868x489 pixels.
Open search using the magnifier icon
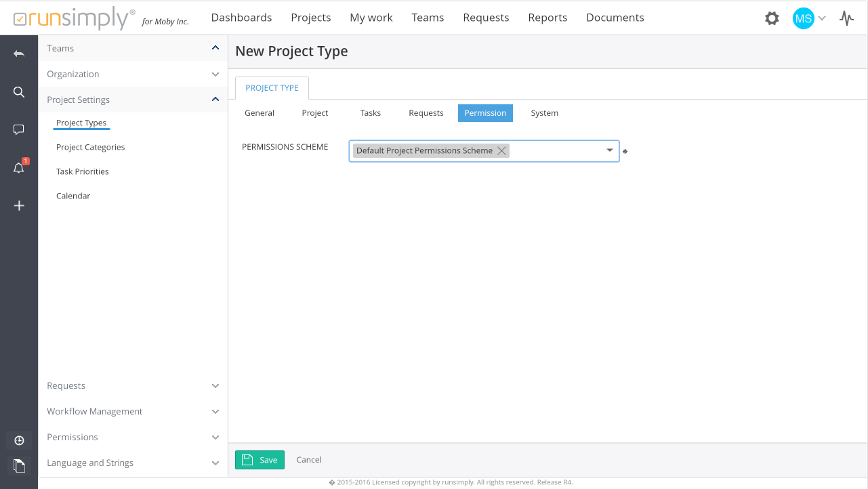tap(19, 92)
